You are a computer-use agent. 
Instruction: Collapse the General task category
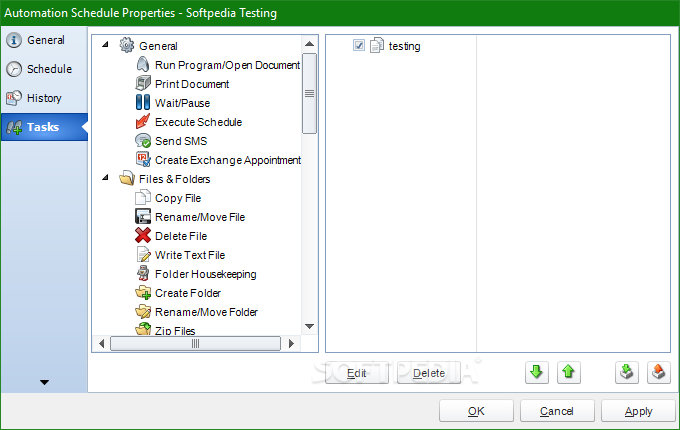105,44
